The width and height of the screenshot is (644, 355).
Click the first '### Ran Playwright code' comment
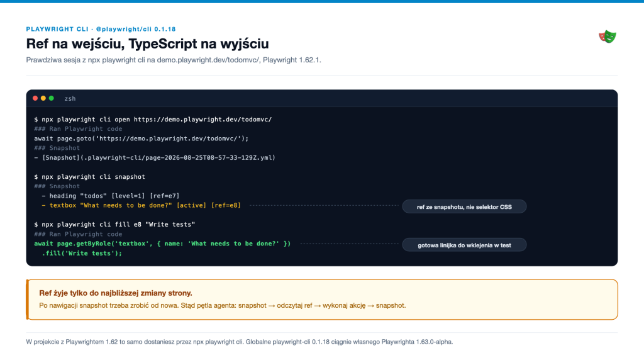click(78, 129)
